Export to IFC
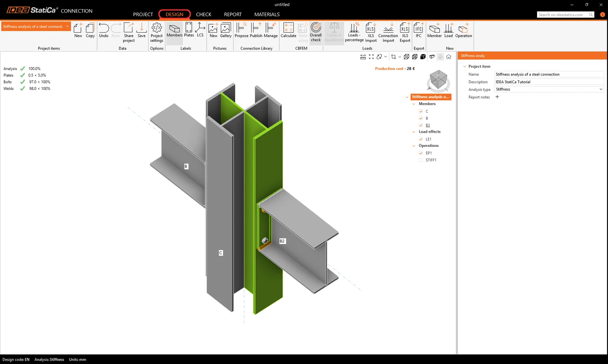The height and width of the screenshot is (364, 608). [x=418, y=30]
